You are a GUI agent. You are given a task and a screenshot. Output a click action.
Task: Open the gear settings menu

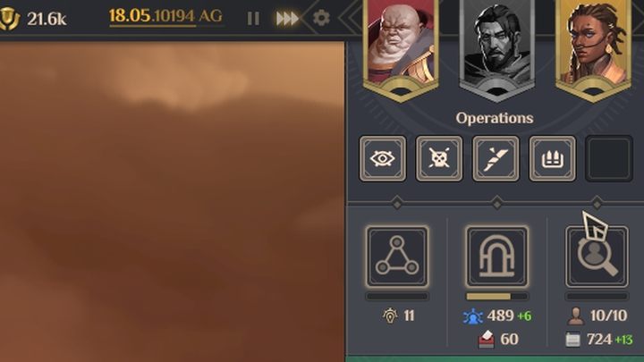(x=321, y=18)
